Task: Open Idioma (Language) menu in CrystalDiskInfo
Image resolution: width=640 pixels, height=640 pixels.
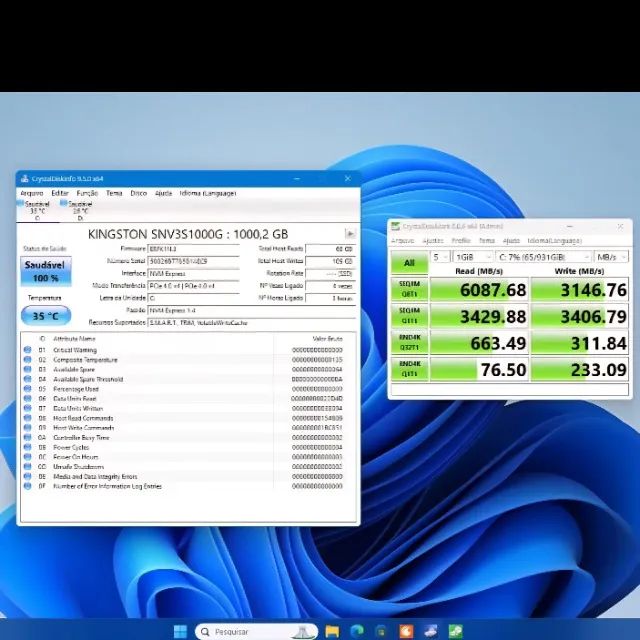Action: 208,193
